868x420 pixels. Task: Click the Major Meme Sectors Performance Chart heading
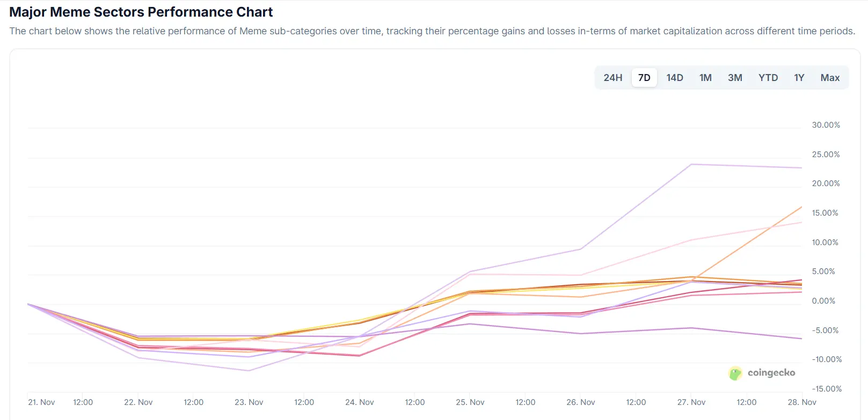click(141, 12)
